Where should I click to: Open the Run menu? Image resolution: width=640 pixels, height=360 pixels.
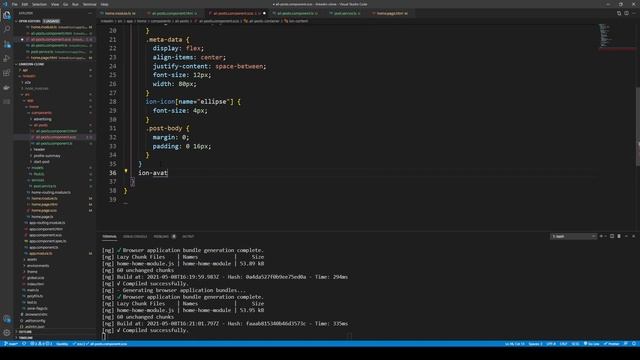[75, 4]
